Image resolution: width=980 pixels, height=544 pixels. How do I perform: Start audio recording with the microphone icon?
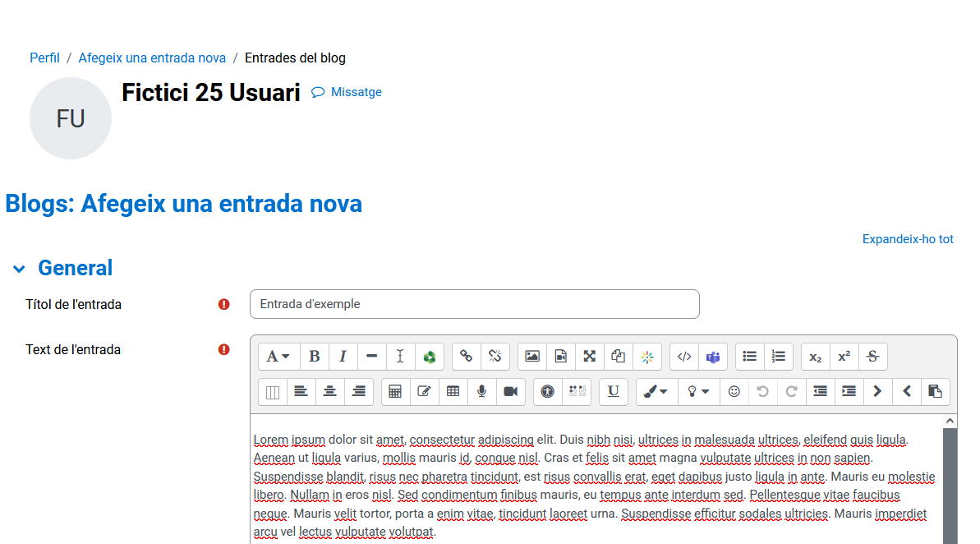(x=481, y=392)
